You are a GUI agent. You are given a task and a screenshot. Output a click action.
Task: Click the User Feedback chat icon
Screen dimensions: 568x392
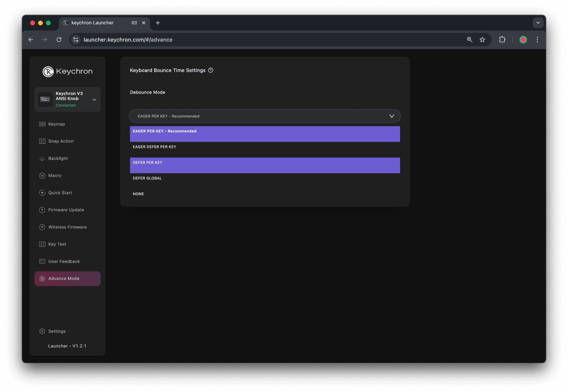pos(42,261)
